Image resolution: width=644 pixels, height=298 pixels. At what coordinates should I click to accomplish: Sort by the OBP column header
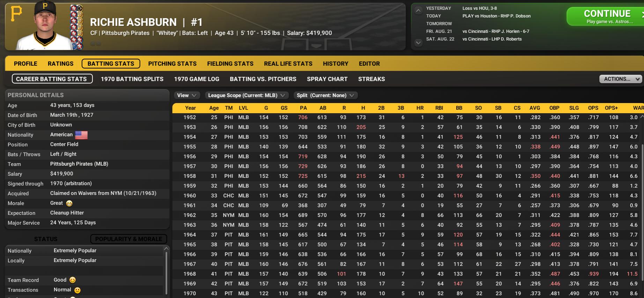tap(554, 108)
